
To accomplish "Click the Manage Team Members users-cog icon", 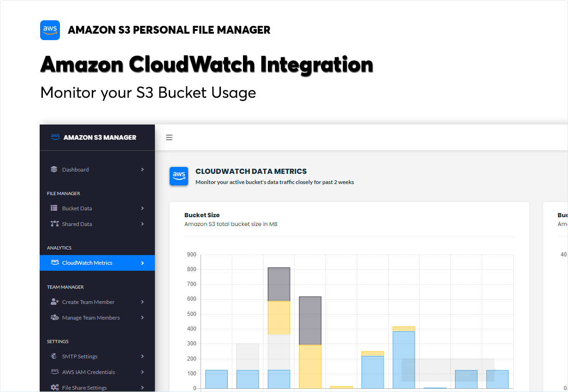I will coord(54,317).
